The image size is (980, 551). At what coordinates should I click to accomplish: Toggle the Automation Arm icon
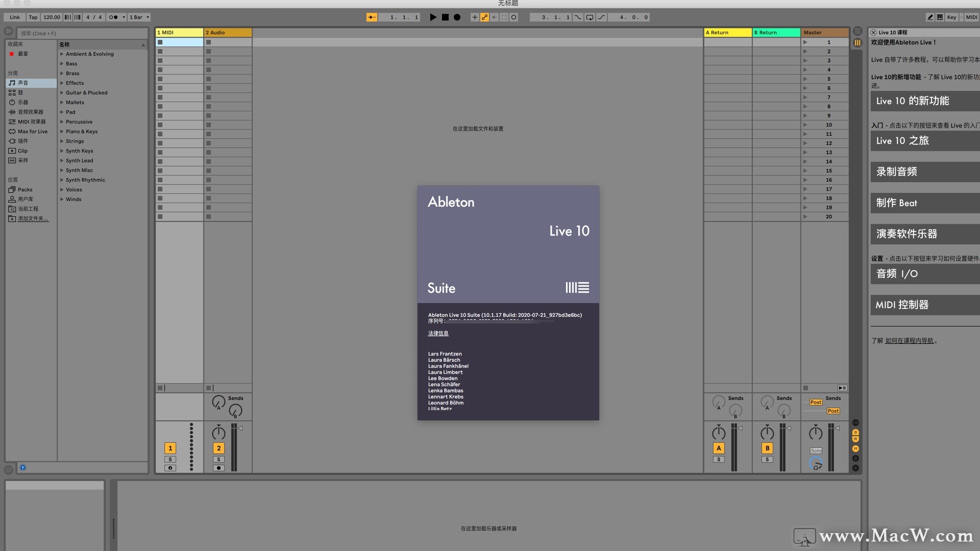[x=484, y=17]
